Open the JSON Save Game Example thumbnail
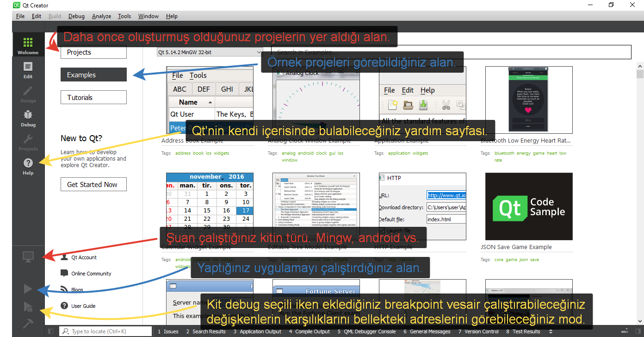 (529, 206)
